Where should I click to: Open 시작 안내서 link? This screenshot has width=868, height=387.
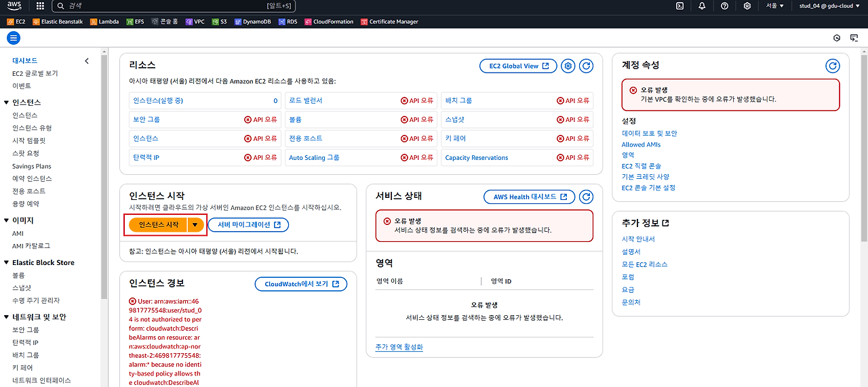638,239
